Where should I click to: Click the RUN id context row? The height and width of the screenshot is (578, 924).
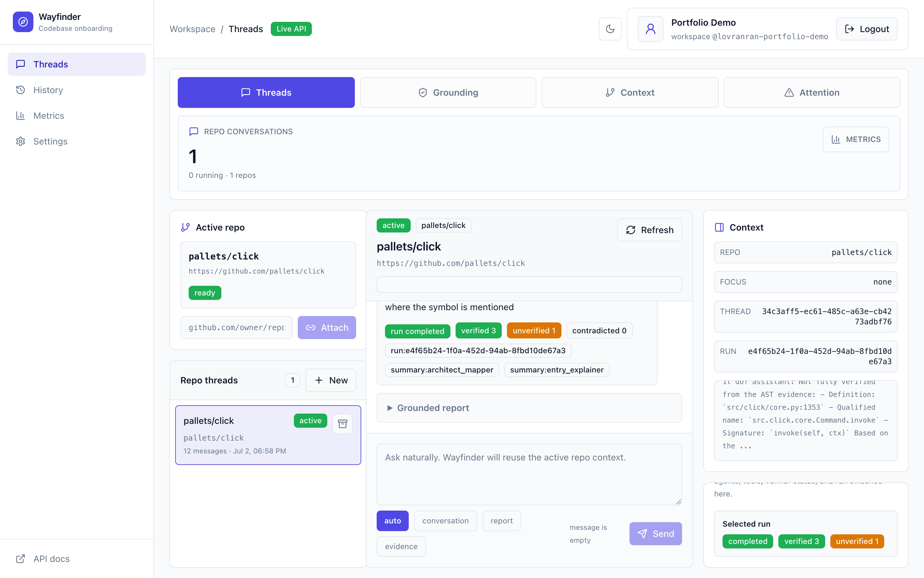[x=806, y=356]
